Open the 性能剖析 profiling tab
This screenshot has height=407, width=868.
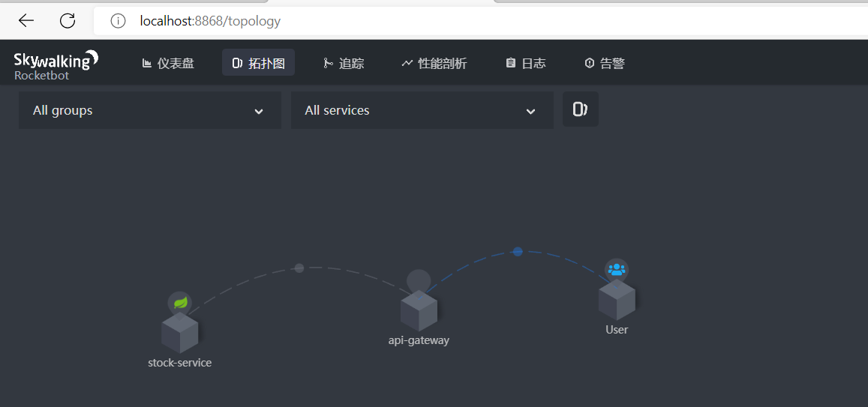[434, 64]
